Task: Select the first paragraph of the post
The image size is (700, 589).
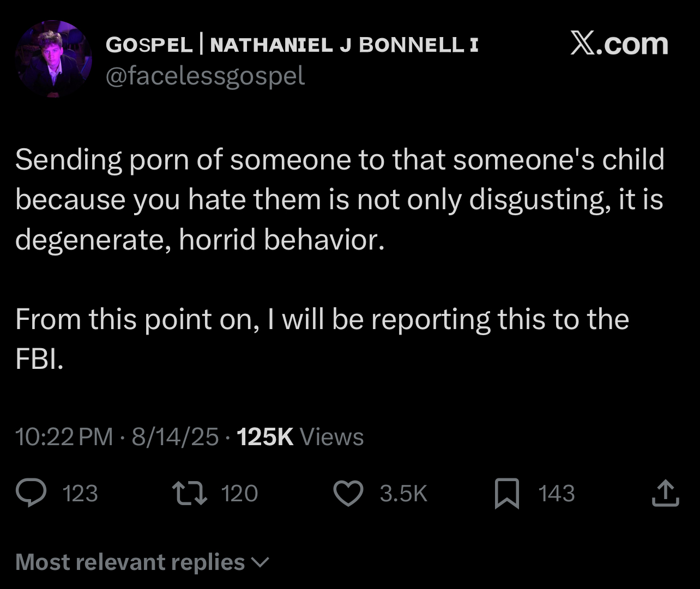Action: pos(340,200)
